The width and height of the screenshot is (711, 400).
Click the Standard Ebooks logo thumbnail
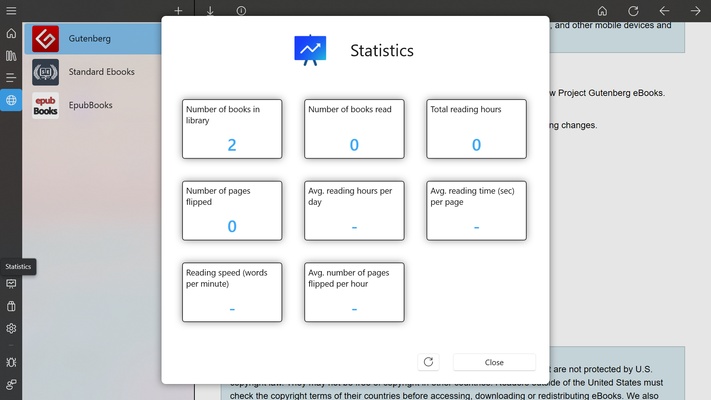(45, 72)
